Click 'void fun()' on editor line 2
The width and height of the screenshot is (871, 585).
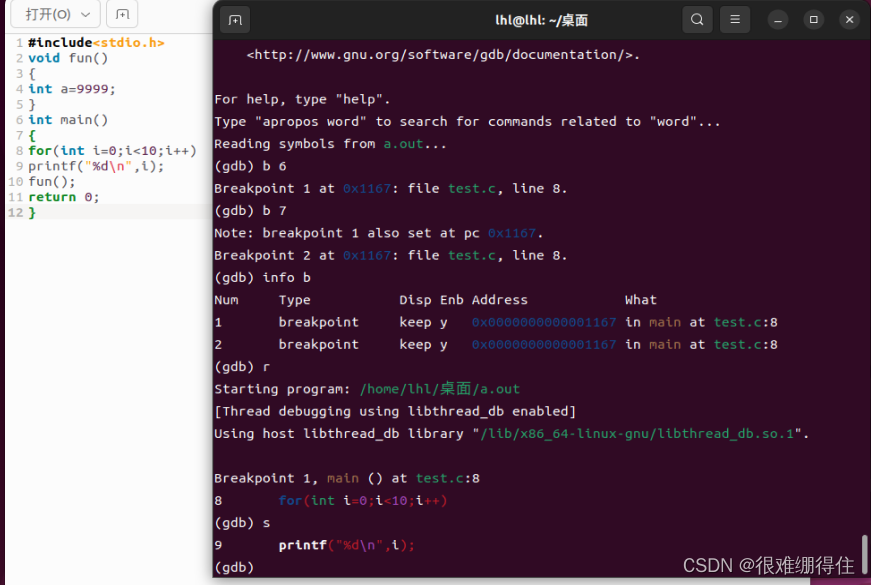point(68,58)
